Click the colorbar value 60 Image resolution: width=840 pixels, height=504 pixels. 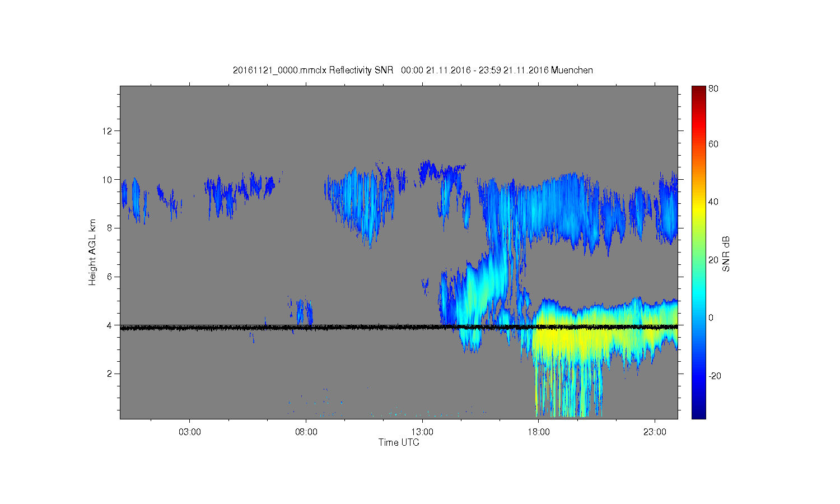pos(713,144)
